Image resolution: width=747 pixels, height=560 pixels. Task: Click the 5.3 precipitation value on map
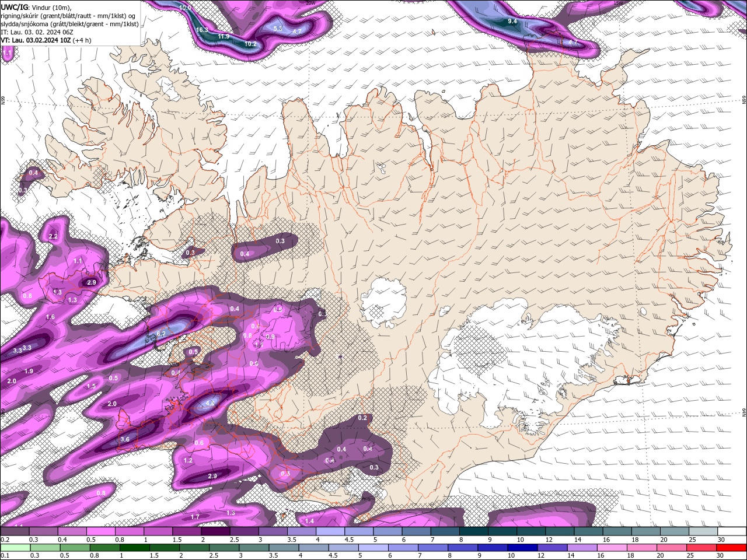click(x=278, y=28)
